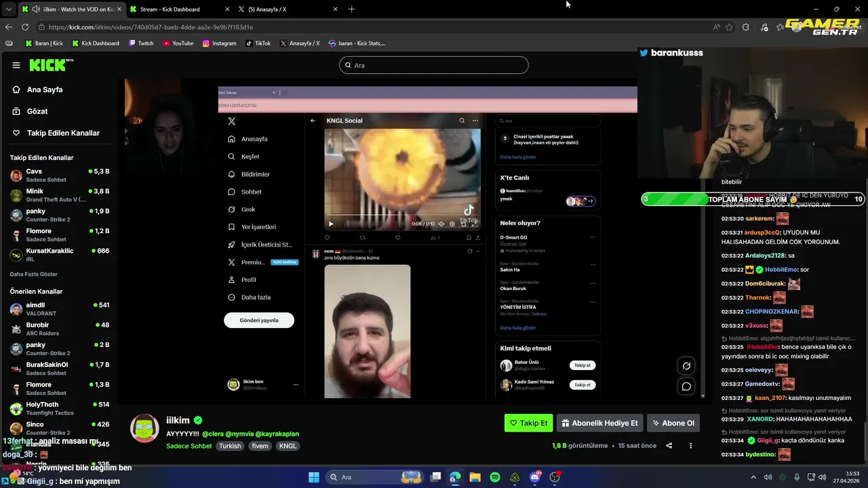Viewport: 868px width, 488px height.
Task: Open the Minik channel in sidebar
Action: click(x=59, y=195)
